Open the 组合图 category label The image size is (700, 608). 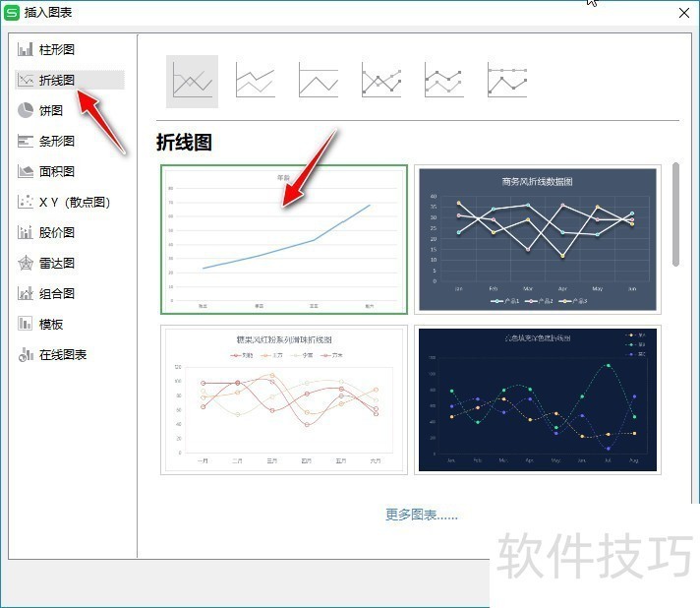tap(57, 293)
